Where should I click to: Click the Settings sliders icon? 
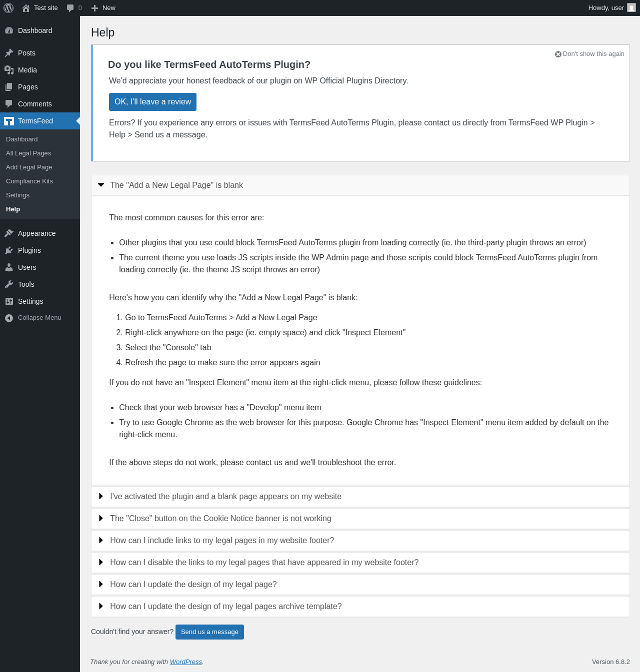[9, 301]
